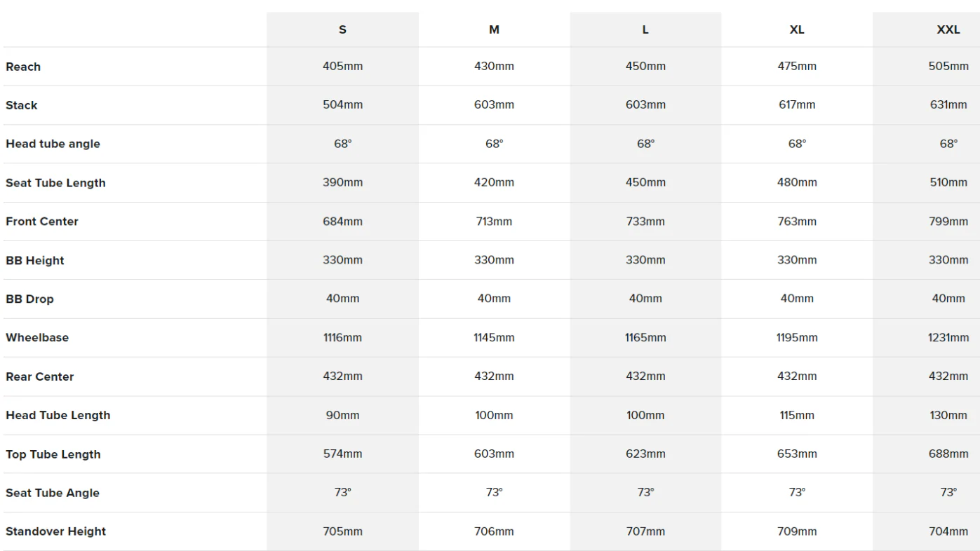Screen dimensions: 980x551
Task: Select the S size column header
Action: pos(342,29)
